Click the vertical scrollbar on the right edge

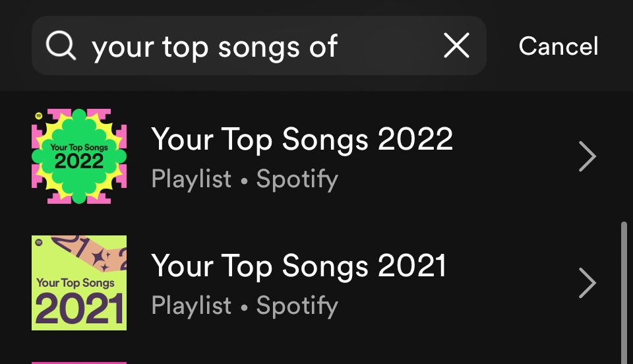click(624, 290)
